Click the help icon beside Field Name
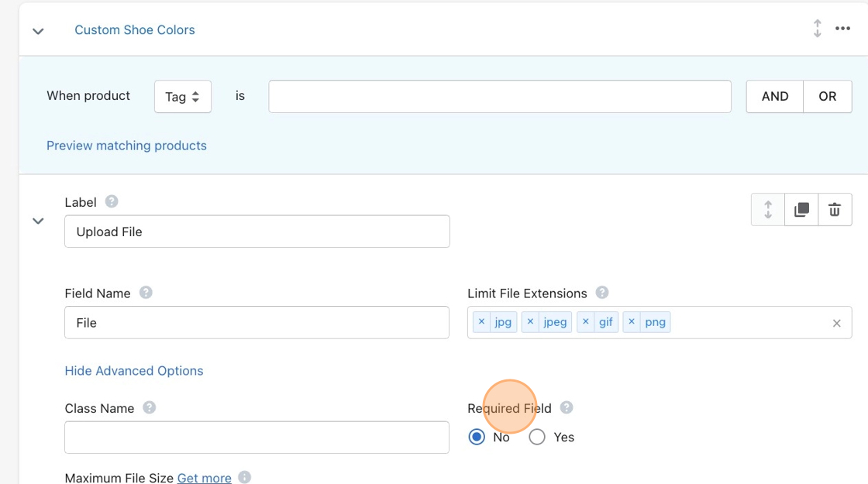This screenshot has height=484, width=868. [x=146, y=293]
